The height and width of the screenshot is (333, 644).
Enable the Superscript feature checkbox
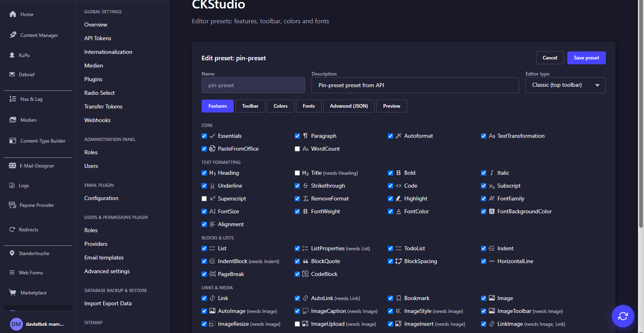pos(204,198)
